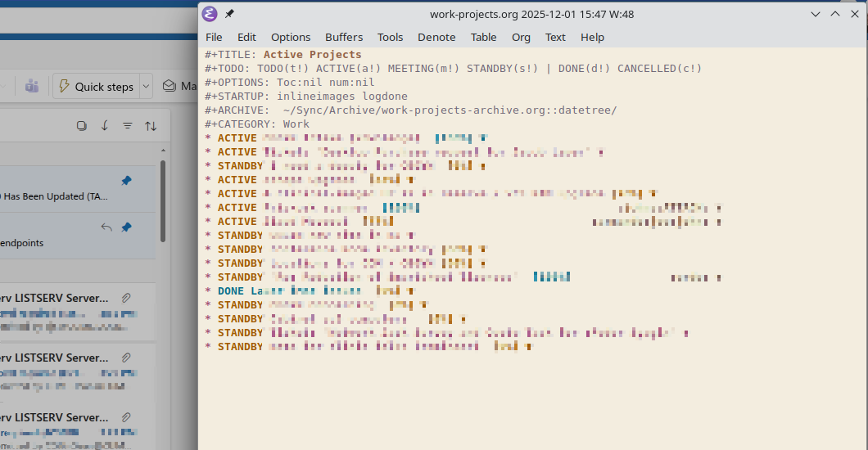
Task: Click 'inlineimages' in the #+STARTUP line
Action: (316, 97)
